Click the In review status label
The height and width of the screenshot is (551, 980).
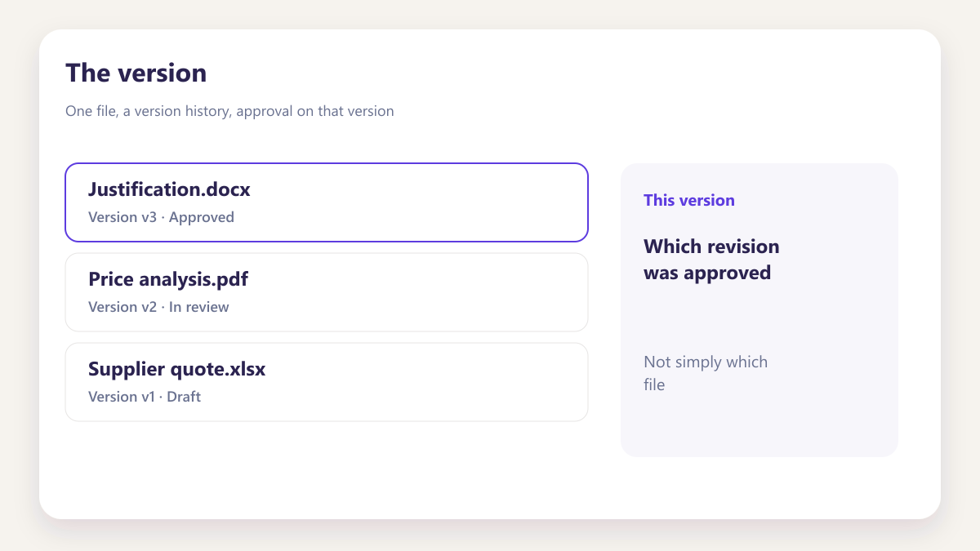point(199,307)
